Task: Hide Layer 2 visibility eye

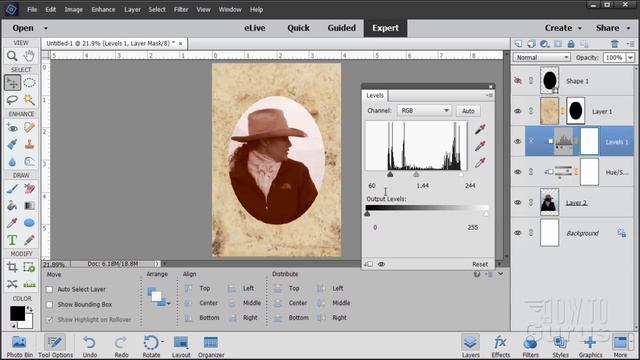Action: pyautogui.click(x=518, y=202)
